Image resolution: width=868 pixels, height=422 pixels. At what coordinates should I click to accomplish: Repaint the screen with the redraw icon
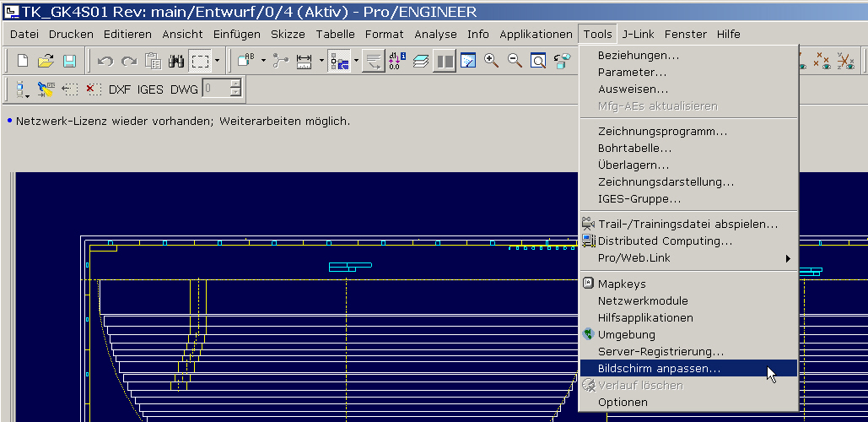point(468,61)
